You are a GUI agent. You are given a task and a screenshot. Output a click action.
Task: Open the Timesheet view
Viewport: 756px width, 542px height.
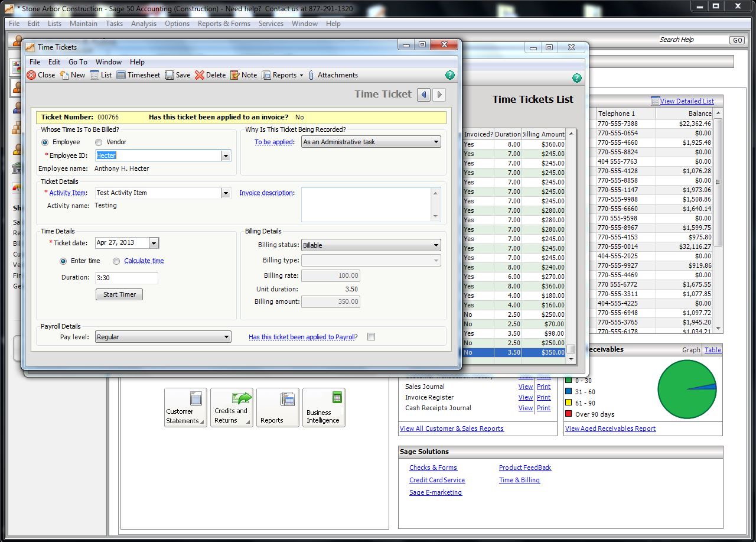[138, 75]
